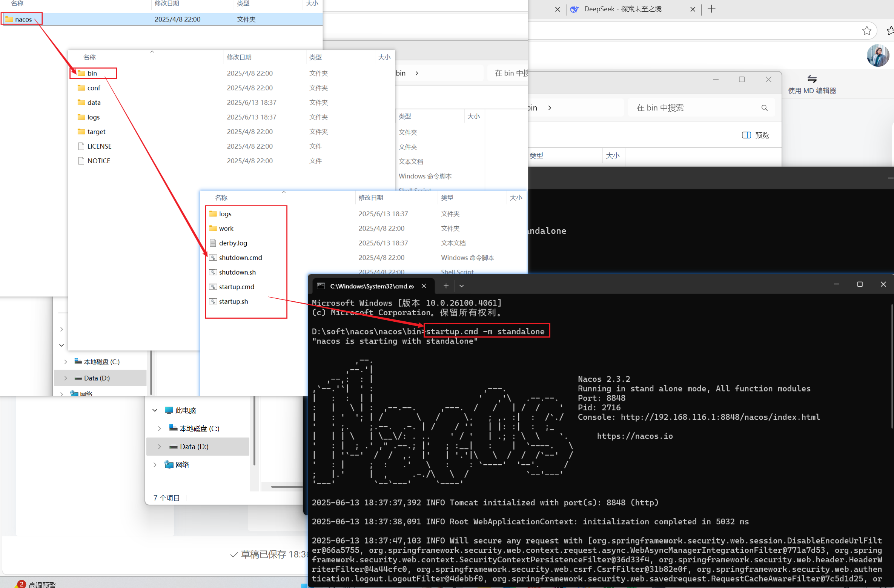The image size is (894, 588).
Task: Add a new terminal tab
Action: tap(446, 286)
